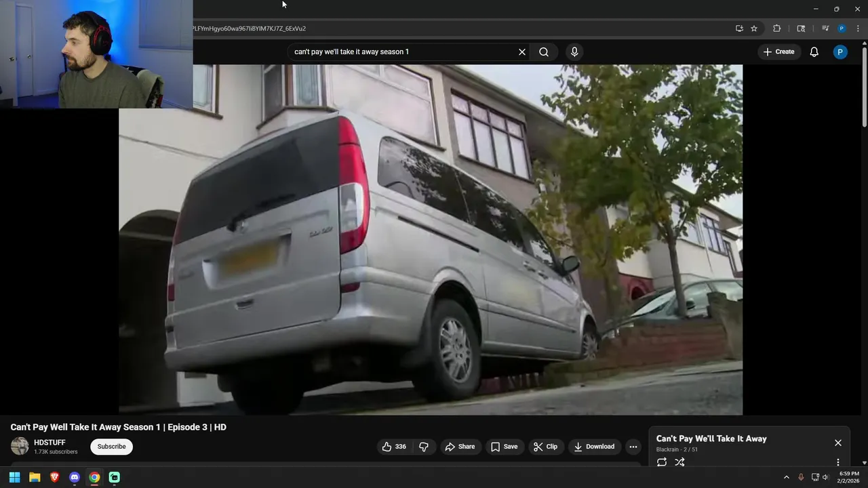Open playlist options three-dot menu
The image size is (868, 488).
click(x=838, y=462)
